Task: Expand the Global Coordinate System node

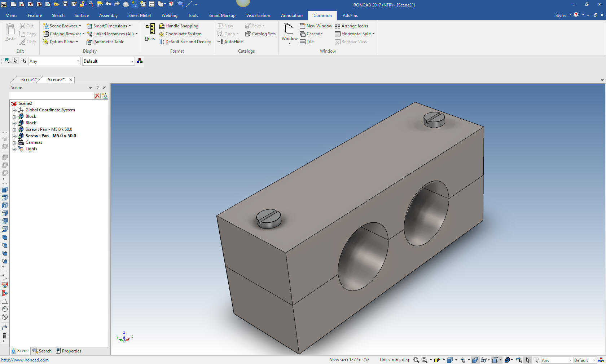Action: coord(14,110)
